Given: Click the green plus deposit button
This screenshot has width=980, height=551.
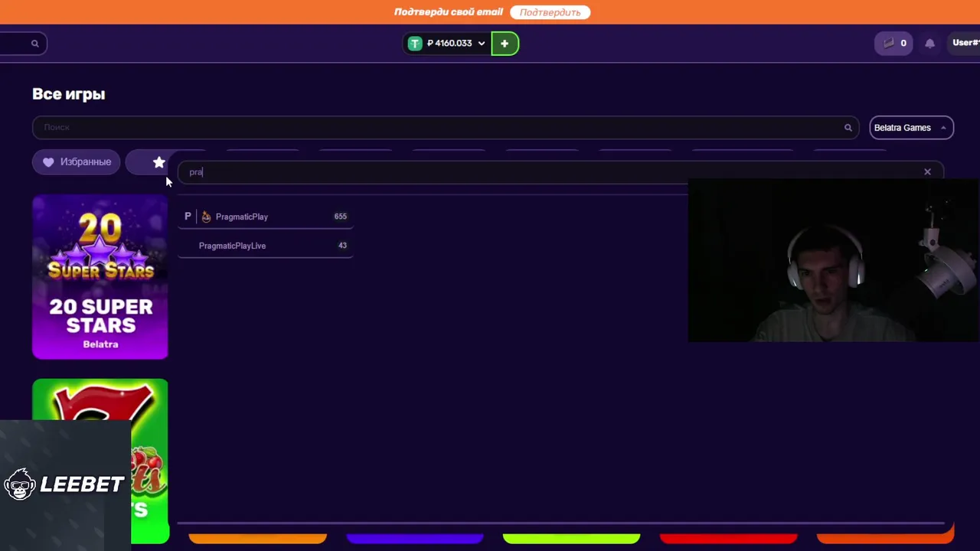Looking at the screenshot, I should coord(505,44).
